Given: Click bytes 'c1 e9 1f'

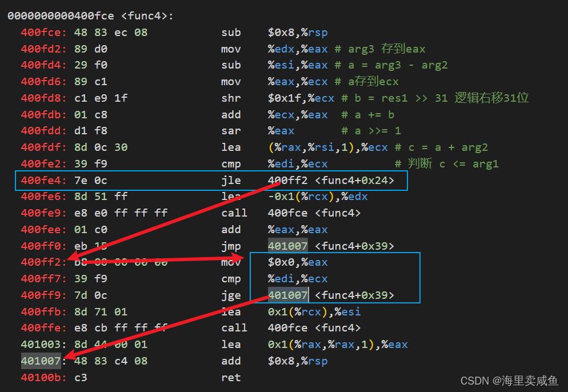Looking at the screenshot, I should pyautogui.click(x=101, y=98).
